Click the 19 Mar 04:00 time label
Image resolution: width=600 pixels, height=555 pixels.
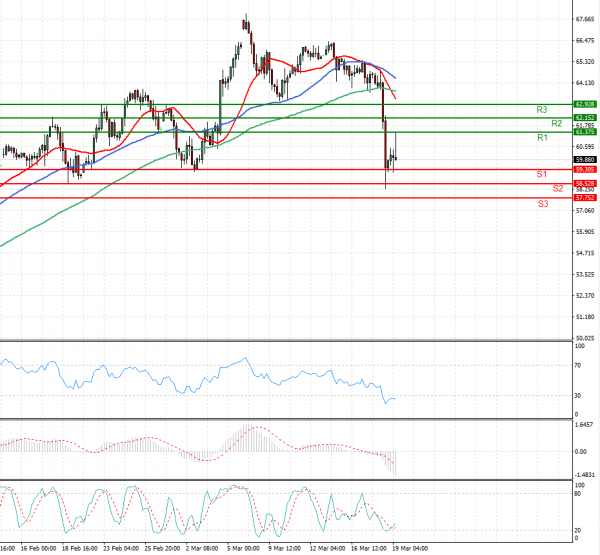click(x=410, y=548)
